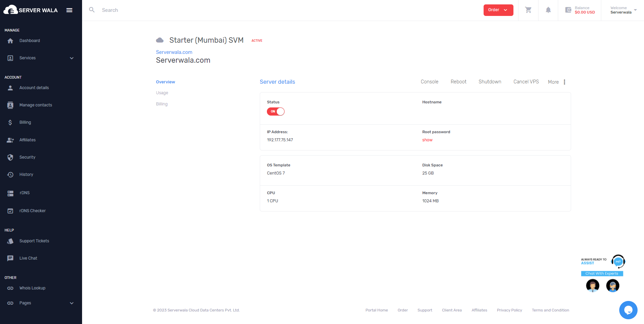The width and height of the screenshot is (644, 324).
Task: Click the Services sidebar icon
Action: click(10, 58)
